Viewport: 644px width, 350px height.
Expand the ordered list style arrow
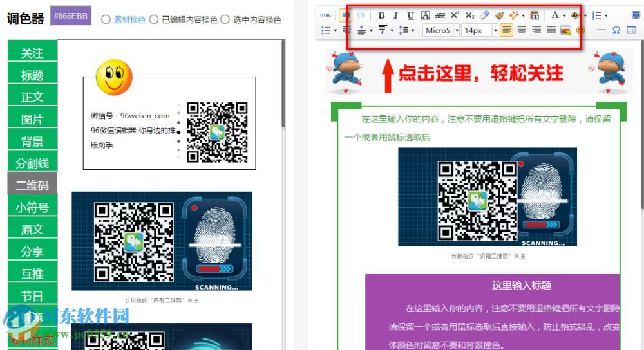606,16
